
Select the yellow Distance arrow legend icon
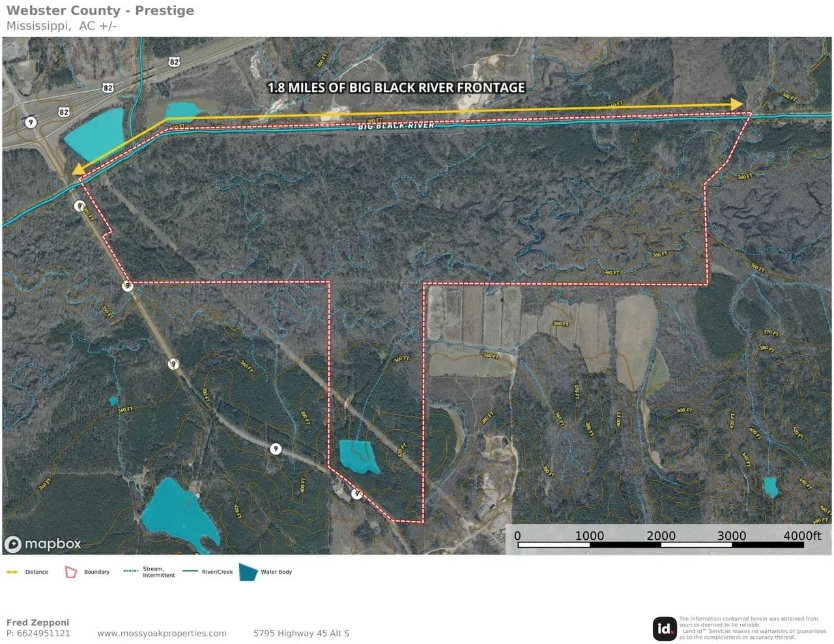12,572
